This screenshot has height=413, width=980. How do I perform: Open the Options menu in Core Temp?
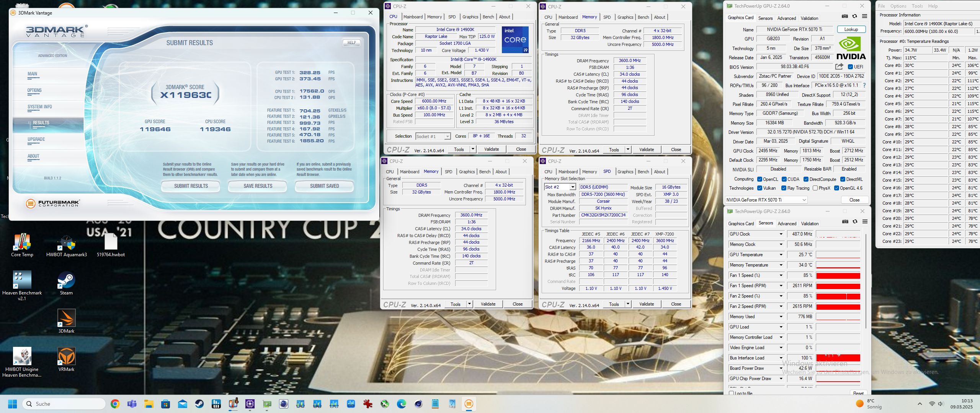(x=898, y=6)
